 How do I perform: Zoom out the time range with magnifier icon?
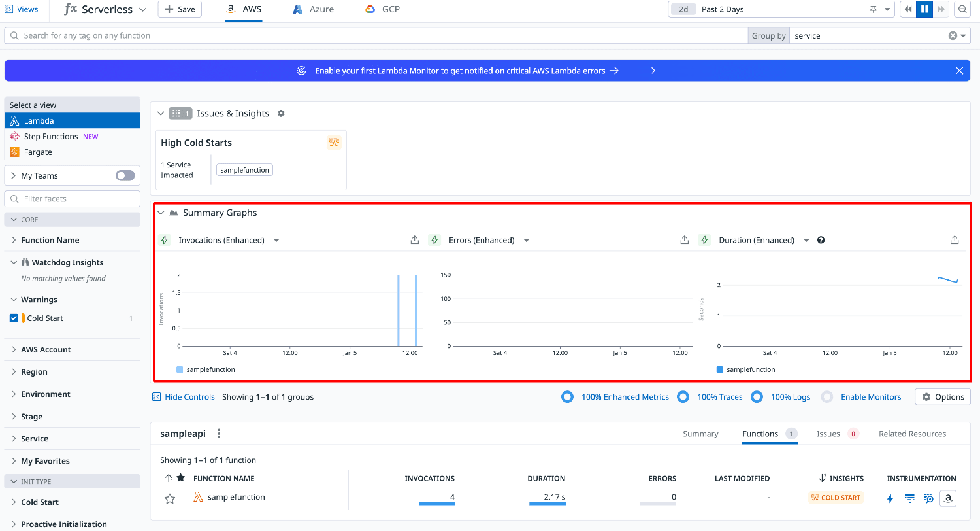pyautogui.click(x=962, y=9)
